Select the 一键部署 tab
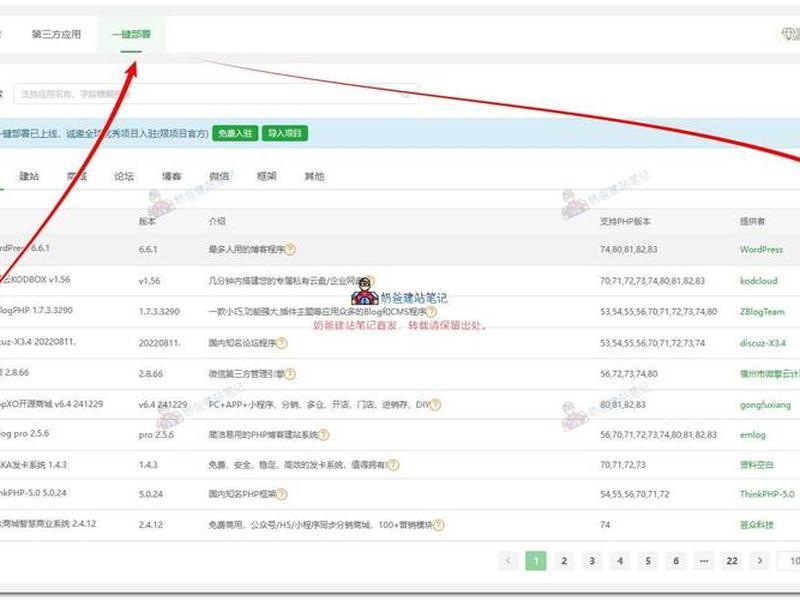Image resolution: width=800 pixels, height=600 pixels. click(x=131, y=34)
